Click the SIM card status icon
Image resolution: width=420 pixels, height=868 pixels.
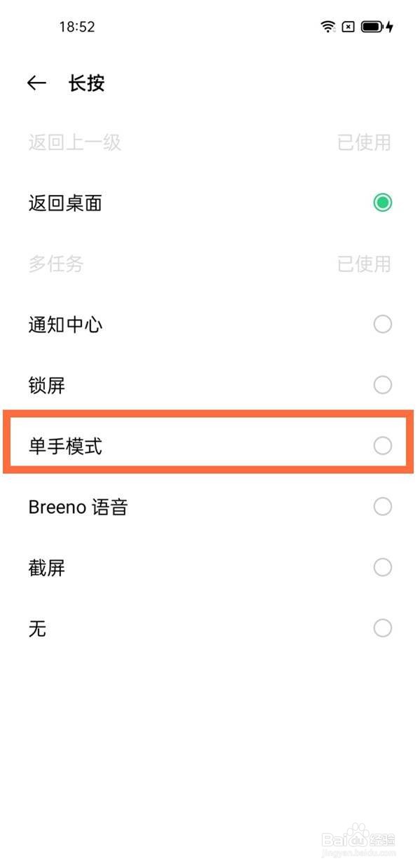tap(346, 26)
